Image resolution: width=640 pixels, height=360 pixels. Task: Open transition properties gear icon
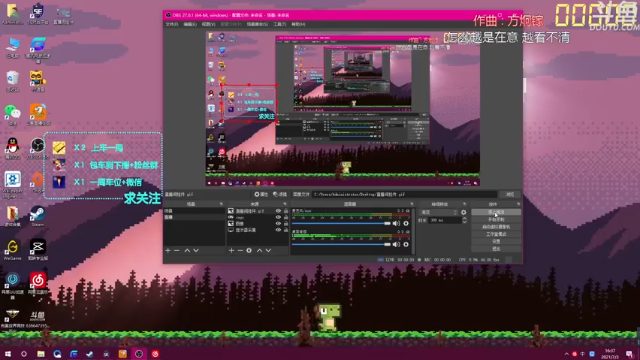(x=463, y=212)
